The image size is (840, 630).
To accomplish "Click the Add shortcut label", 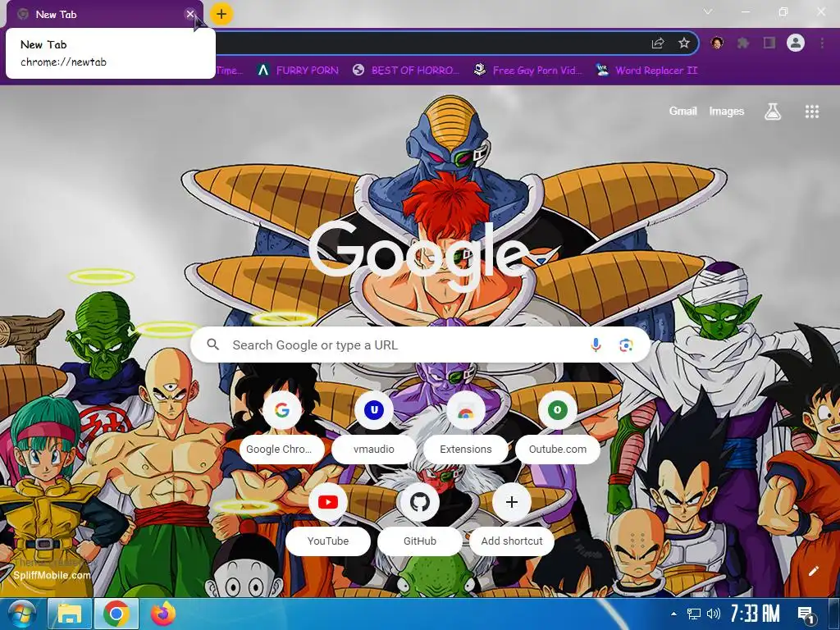I will [512, 541].
